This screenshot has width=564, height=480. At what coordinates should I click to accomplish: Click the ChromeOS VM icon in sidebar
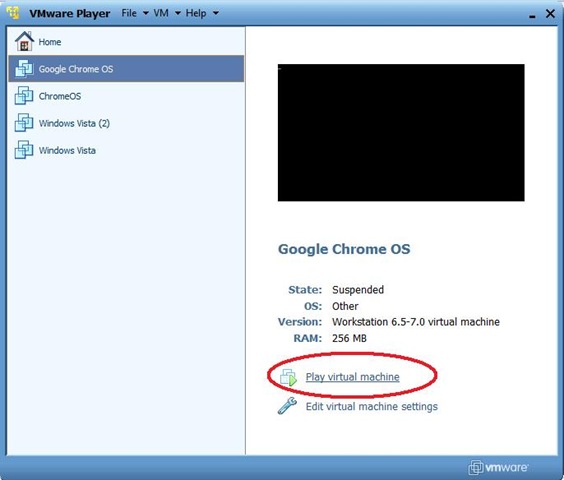click(x=24, y=96)
